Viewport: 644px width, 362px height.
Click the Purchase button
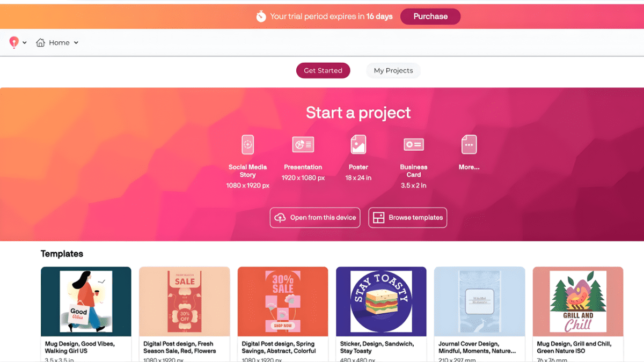[430, 17]
